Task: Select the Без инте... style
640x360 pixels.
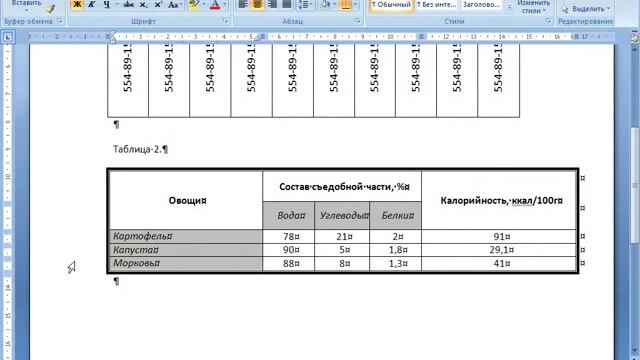Action: tap(436, 5)
